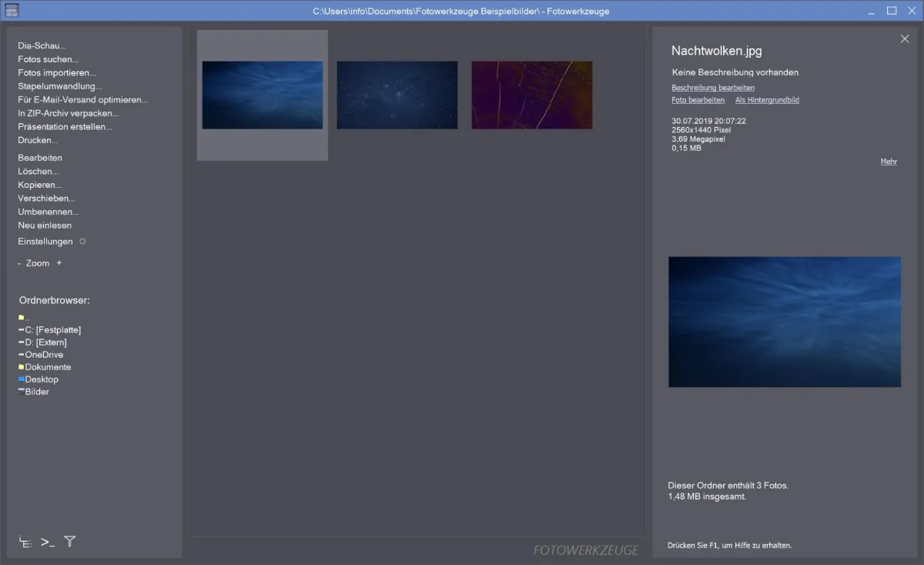Open Dia-Schau... from the left menu
924x565 pixels.
click(42, 46)
